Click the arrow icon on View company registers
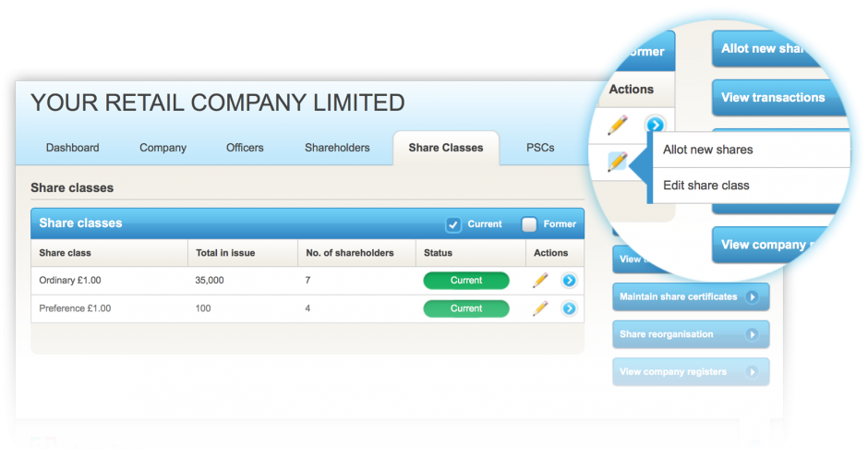The image size is (868, 470). coord(753,372)
